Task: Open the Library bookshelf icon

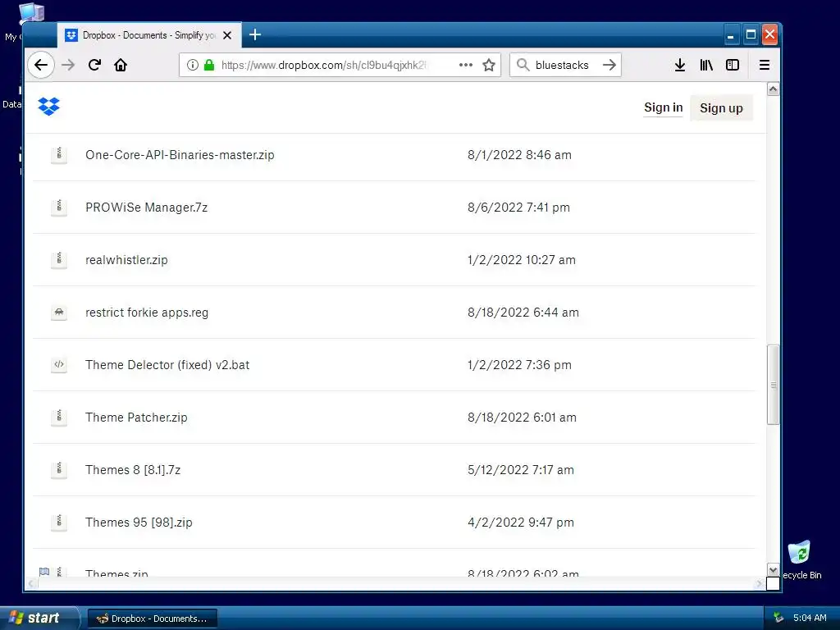Action: click(706, 65)
